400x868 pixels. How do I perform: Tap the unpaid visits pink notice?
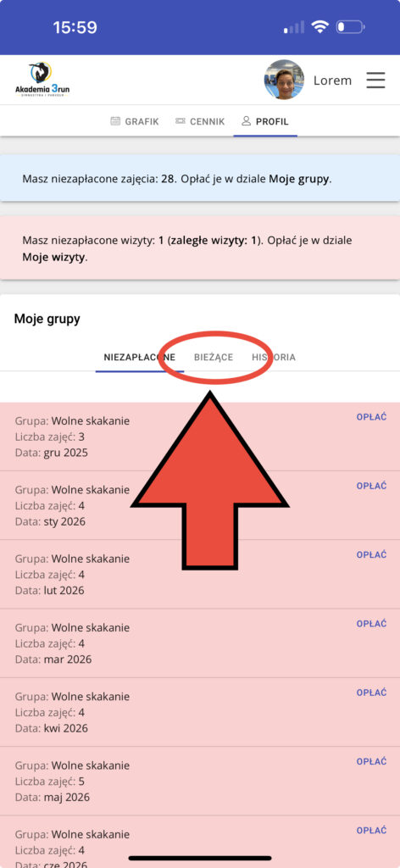pos(200,248)
